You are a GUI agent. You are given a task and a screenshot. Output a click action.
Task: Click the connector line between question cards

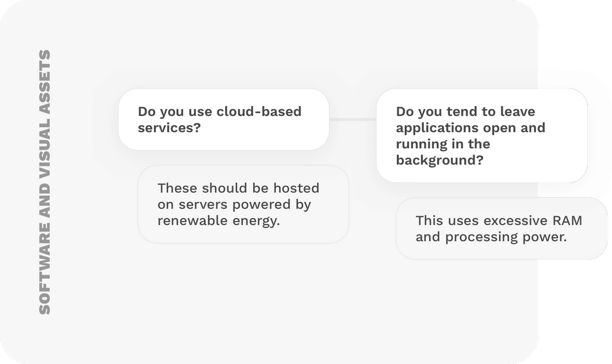coord(353,119)
